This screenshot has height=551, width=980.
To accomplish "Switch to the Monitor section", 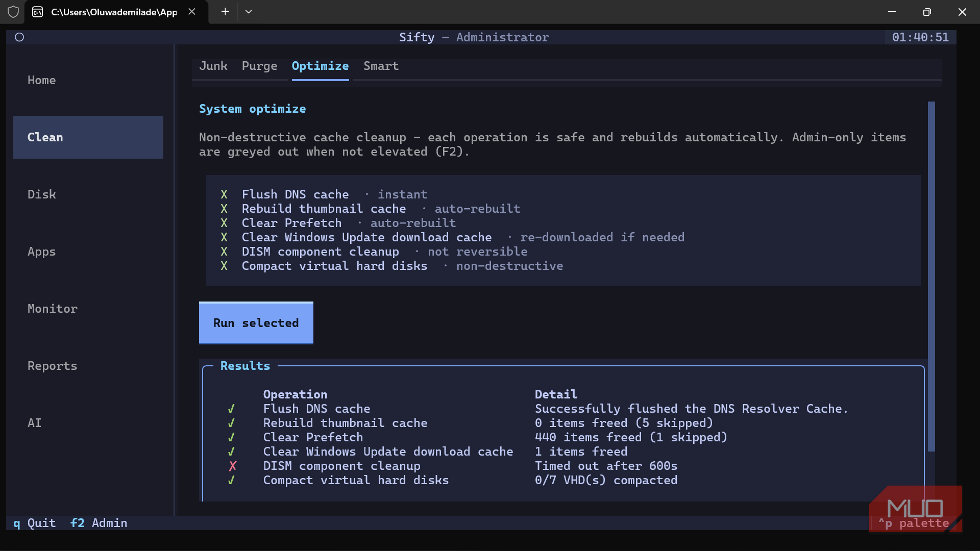I will click(x=88, y=309).
